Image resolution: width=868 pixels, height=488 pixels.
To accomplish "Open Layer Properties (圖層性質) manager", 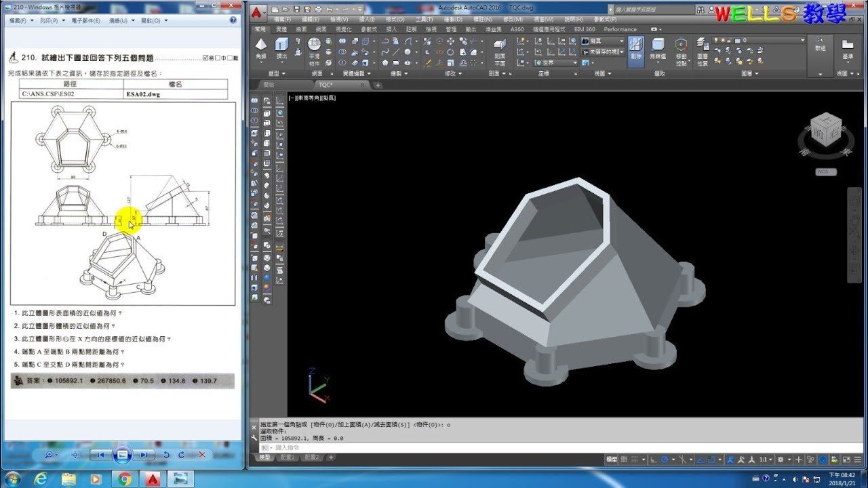I will (702, 51).
